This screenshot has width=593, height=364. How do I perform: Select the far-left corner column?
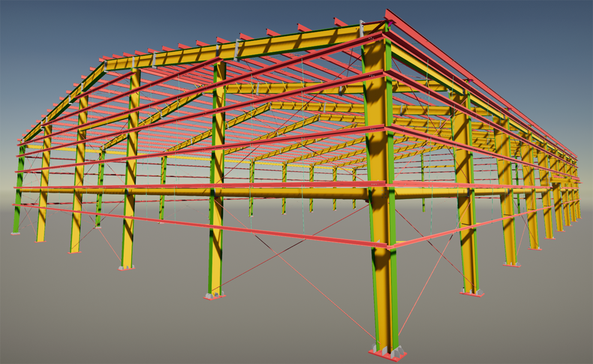pyautogui.click(x=18, y=192)
